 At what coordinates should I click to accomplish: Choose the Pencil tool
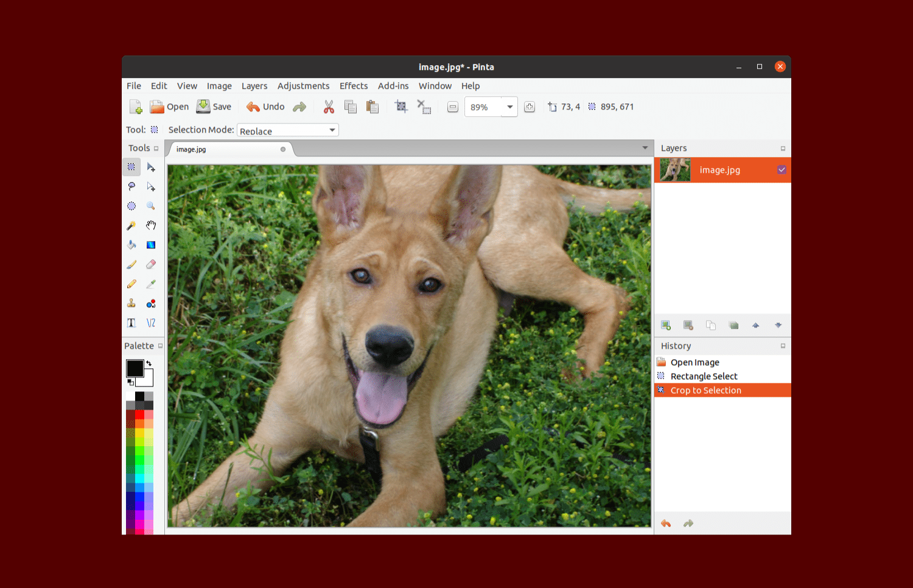click(x=131, y=284)
